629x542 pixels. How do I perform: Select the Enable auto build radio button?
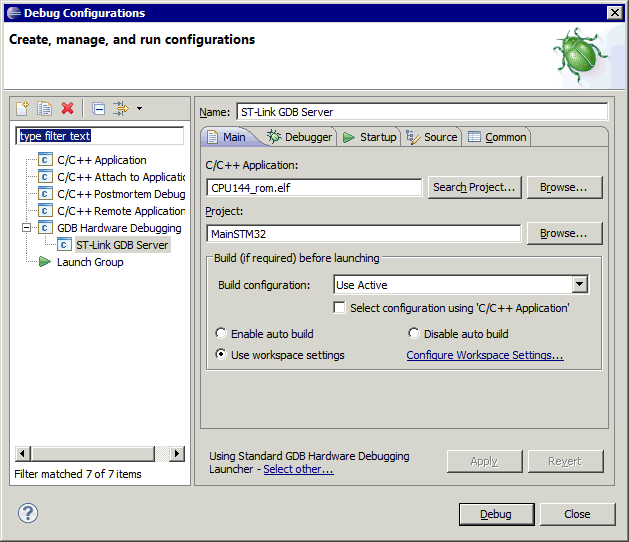click(221, 334)
